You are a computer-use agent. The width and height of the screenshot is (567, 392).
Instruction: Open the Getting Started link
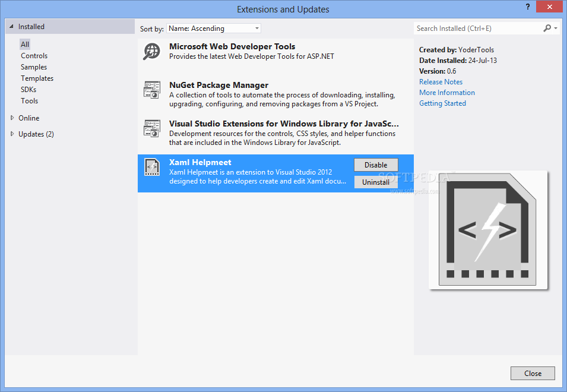442,103
